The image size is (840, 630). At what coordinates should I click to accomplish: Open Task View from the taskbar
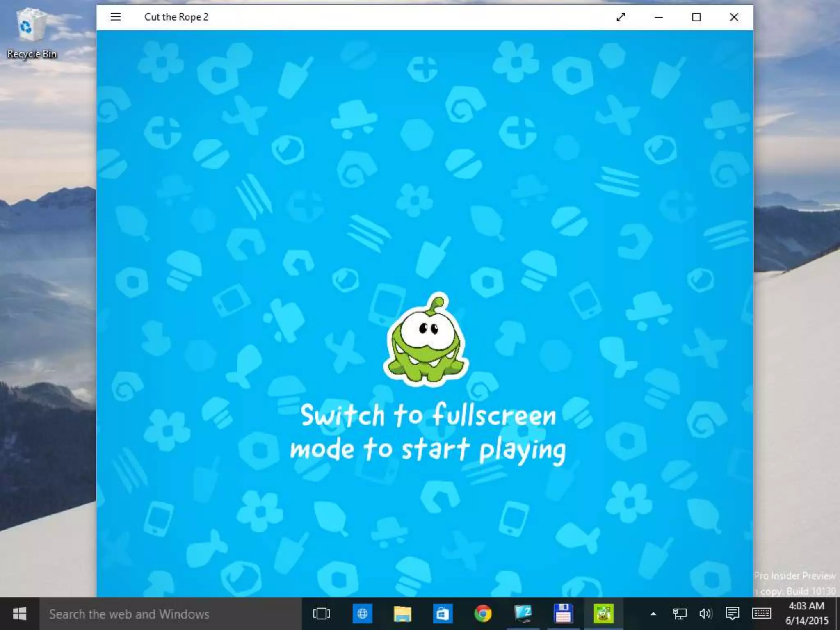click(x=322, y=614)
